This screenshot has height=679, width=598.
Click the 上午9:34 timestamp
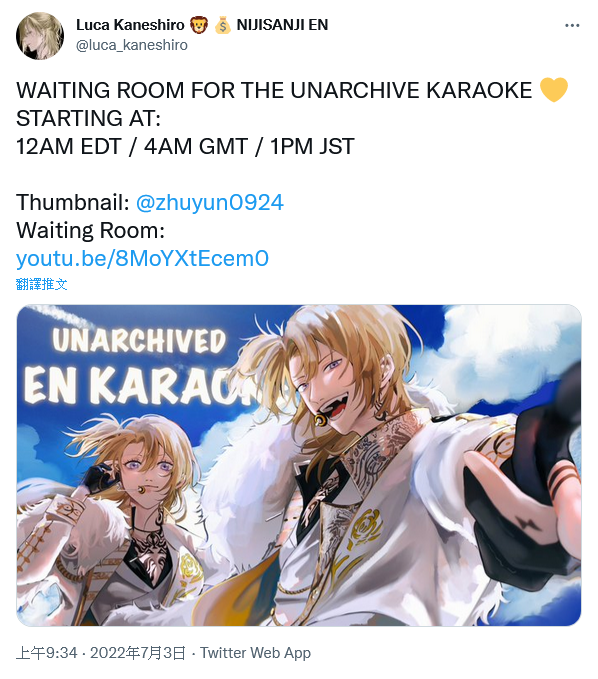point(47,653)
